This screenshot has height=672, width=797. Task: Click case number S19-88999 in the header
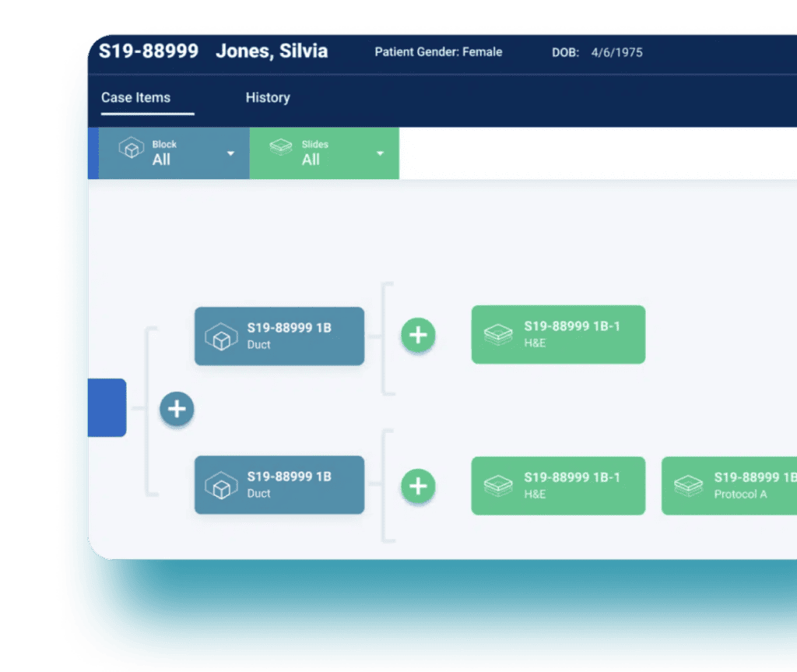tap(149, 52)
